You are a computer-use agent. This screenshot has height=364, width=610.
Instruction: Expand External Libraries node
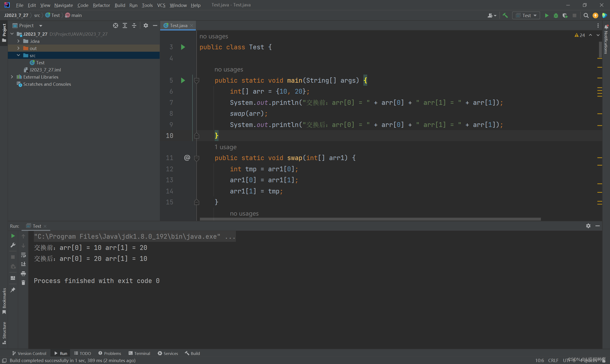(x=12, y=77)
